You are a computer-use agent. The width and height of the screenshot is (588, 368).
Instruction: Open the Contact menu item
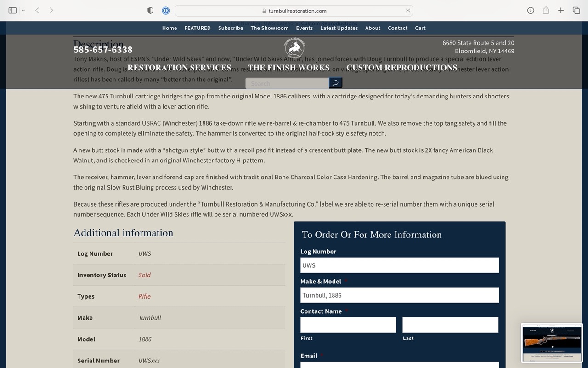397,28
